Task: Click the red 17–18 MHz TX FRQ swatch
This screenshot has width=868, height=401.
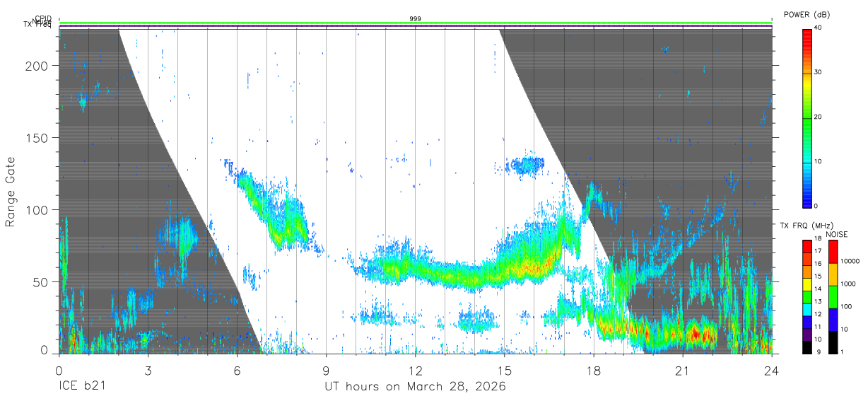Action: (x=807, y=247)
